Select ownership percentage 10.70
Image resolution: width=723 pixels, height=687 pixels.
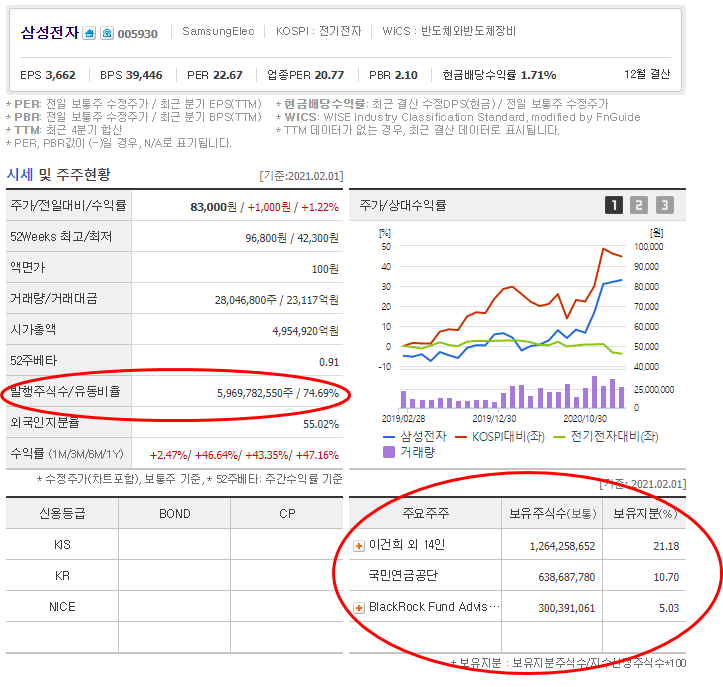pyautogui.click(x=666, y=577)
